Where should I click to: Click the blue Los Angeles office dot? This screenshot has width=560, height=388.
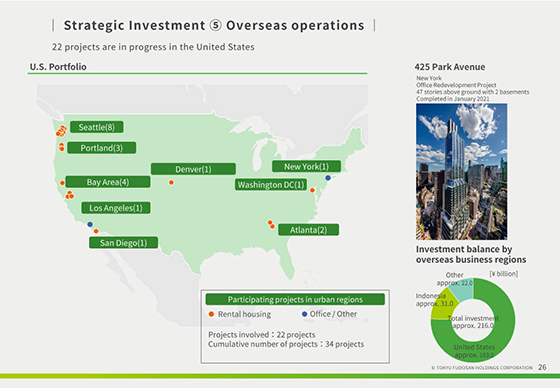(x=90, y=224)
